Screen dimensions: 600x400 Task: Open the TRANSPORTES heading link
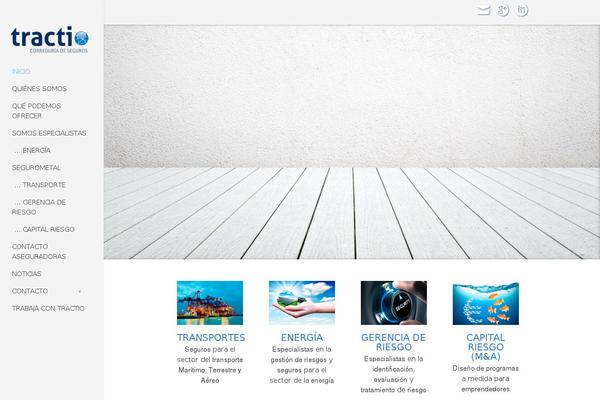coord(211,338)
